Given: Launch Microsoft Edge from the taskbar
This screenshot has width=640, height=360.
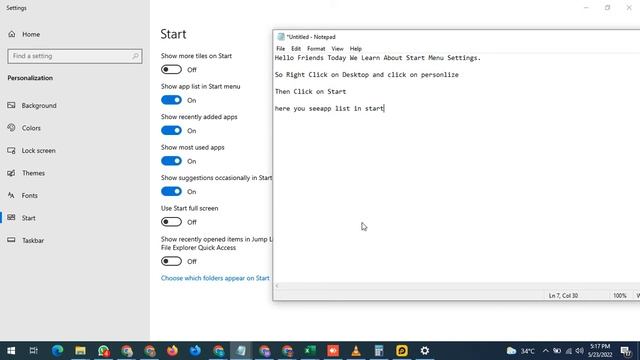Looking at the screenshot, I should (57, 351).
